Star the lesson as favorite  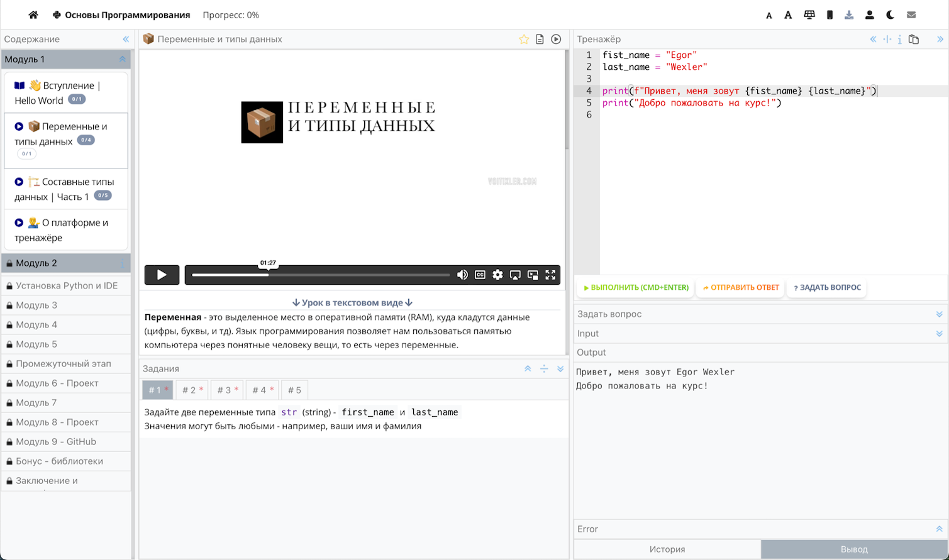[523, 40]
